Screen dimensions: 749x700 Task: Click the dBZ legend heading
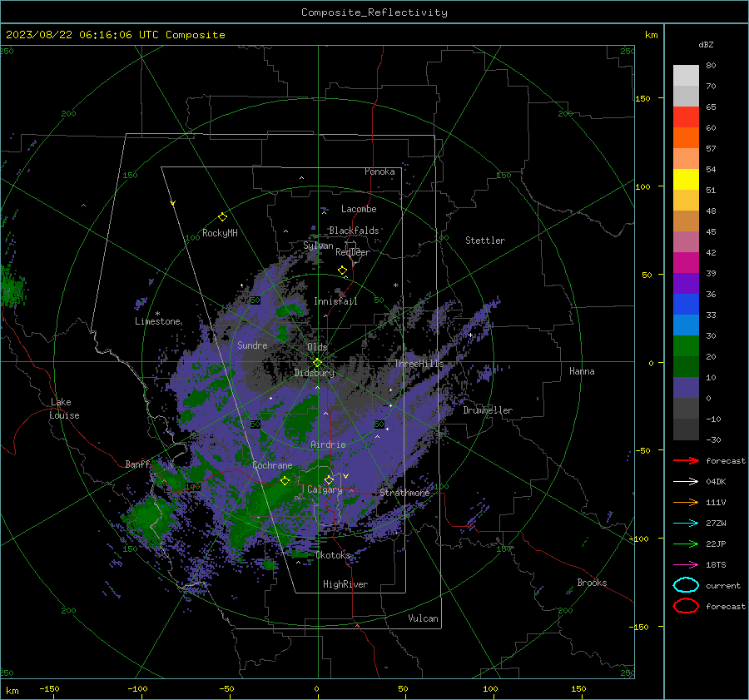[706, 44]
